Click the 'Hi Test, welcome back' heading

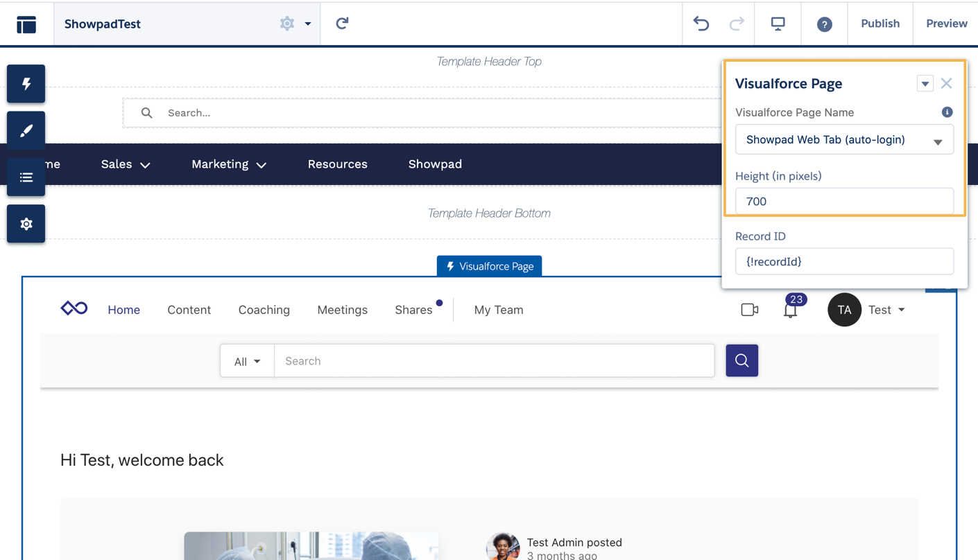tap(141, 460)
